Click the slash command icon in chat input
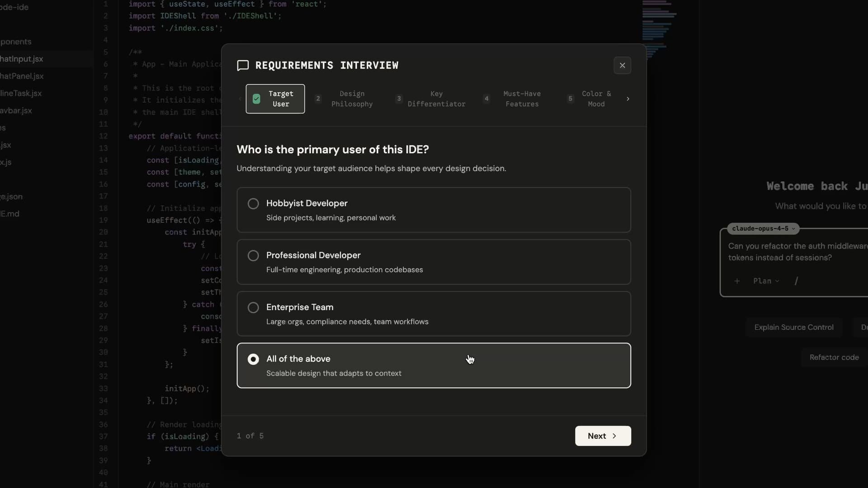Viewport: 868px width, 488px height. [796, 281]
